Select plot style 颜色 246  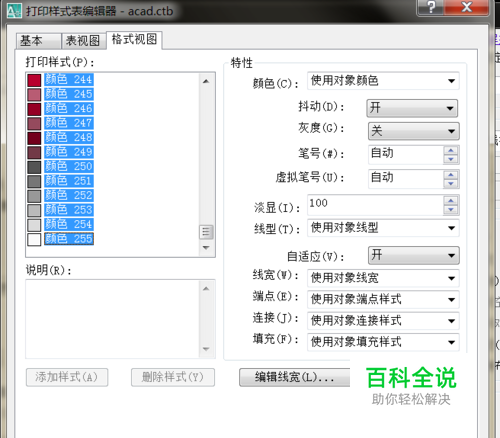[x=69, y=109]
